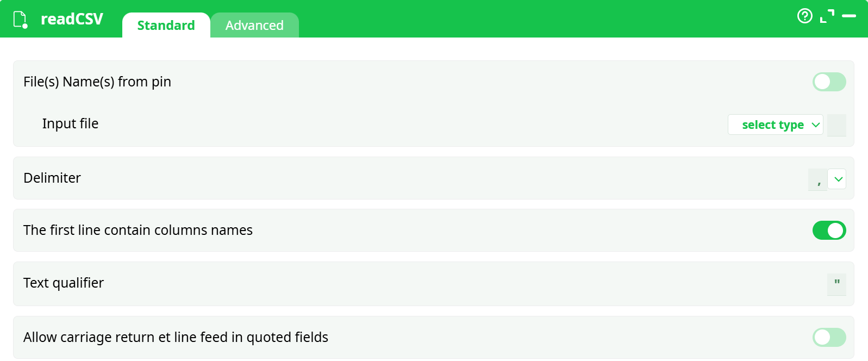
Task: Click the Delimiter comma value field
Action: (817, 180)
